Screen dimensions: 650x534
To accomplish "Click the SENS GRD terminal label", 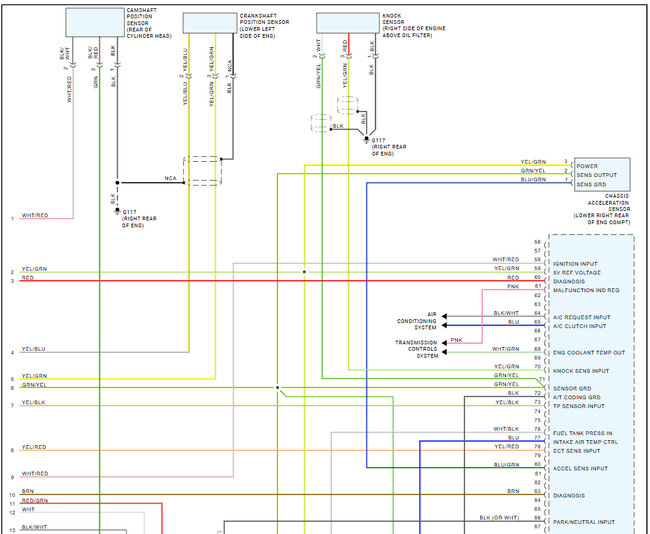I will (x=591, y=184).
